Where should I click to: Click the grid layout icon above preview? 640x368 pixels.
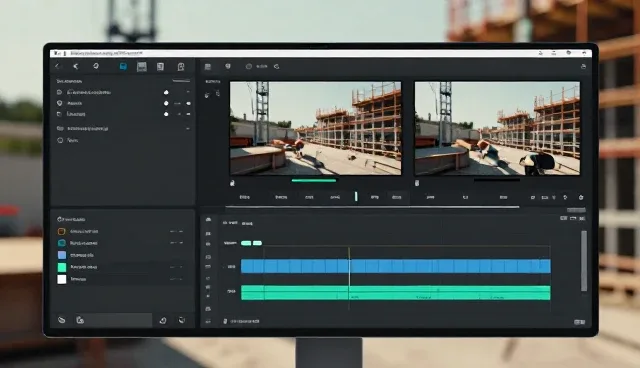click(x=208, y=66)
